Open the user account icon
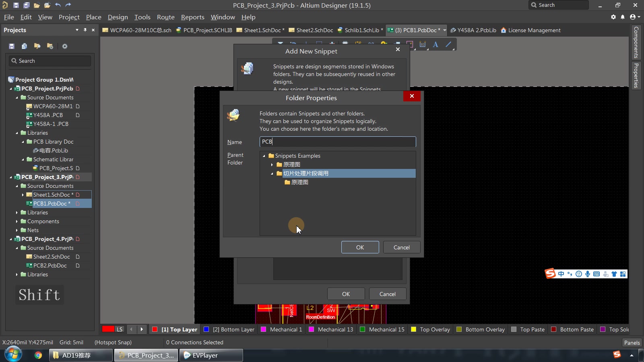The width and height of the screenshot is (644, 362). click(634, 17)
